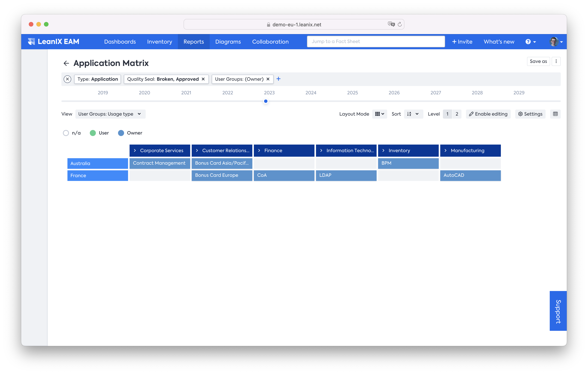
Task: Add a new filter with plus icon
Action: (278, 79)
